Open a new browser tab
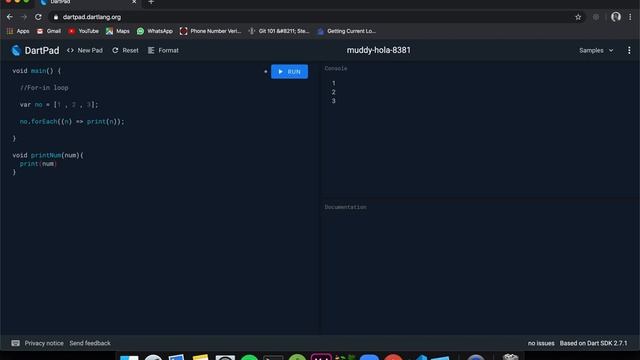Viewport: 640px width, 360px height. click(151, 2)
